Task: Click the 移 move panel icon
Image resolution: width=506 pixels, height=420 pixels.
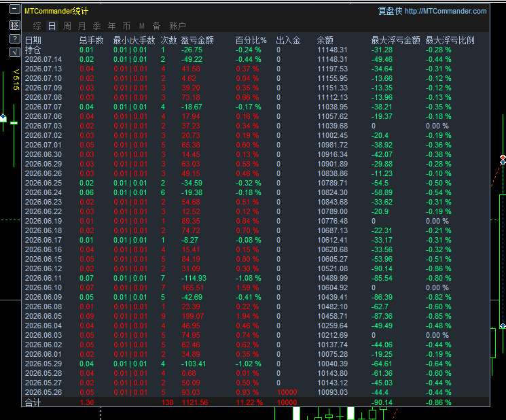Action: [x=15, y=25]
